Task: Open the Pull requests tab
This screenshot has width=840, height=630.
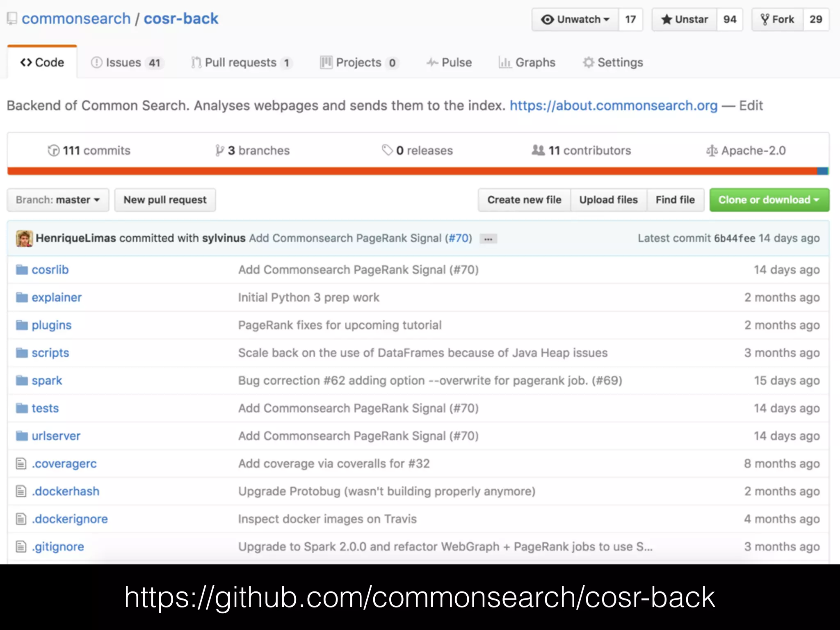Action: click(242, 62)
